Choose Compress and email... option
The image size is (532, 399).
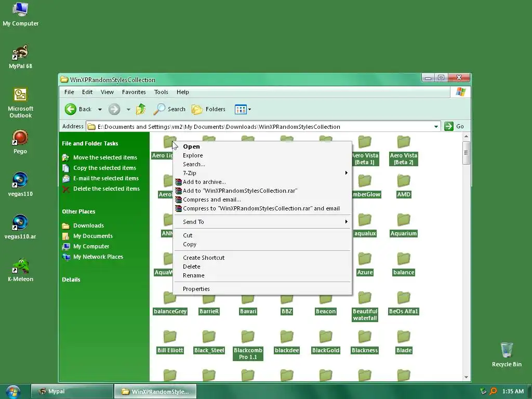pyautogui.click(x=262, y=199)
